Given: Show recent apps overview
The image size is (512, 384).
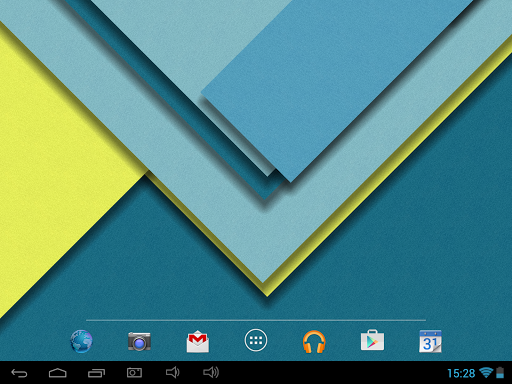Looking at the screenshot, I should point(96,373).
